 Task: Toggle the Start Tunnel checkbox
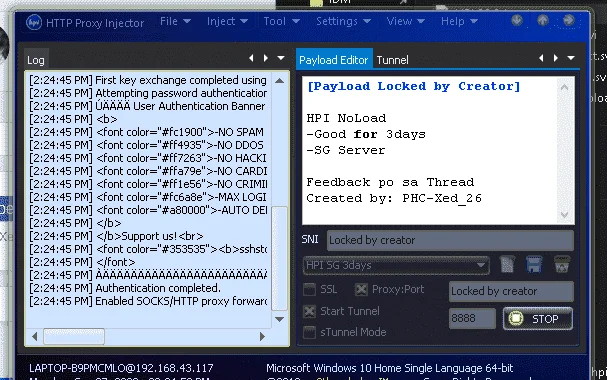[x=309, y=312]
